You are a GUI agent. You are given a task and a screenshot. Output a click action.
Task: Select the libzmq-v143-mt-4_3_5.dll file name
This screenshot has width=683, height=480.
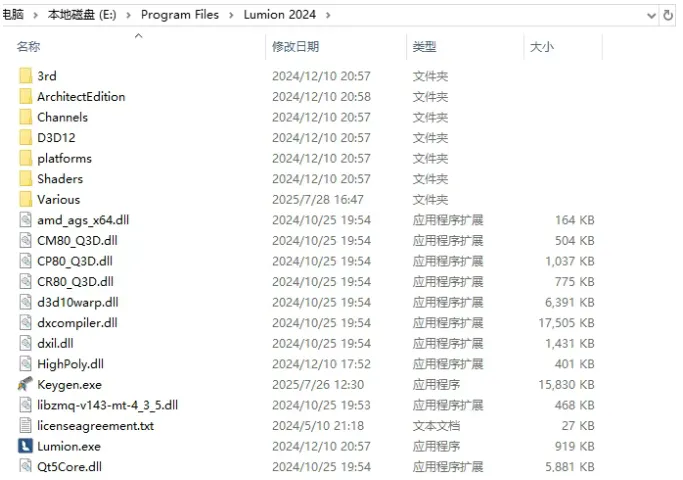pyautogui.click(x=107, y=405)
